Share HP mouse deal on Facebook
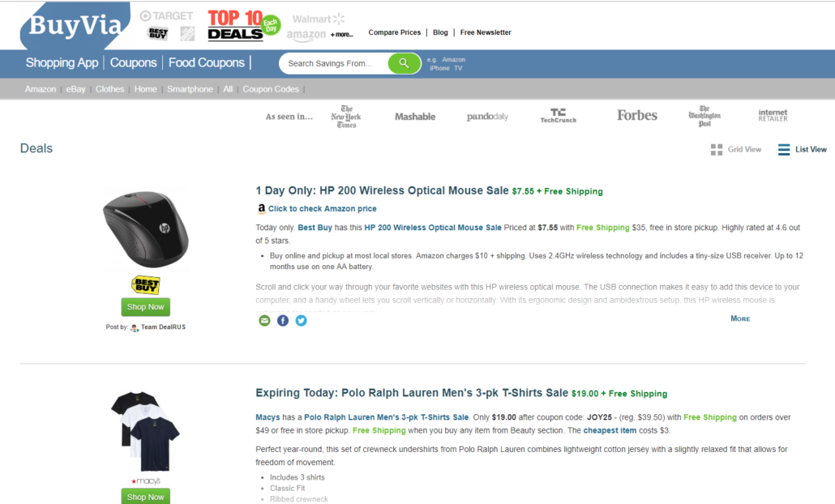Image resolution: width=835 pixels, height=504 pixels. click(x=283, y=320)
